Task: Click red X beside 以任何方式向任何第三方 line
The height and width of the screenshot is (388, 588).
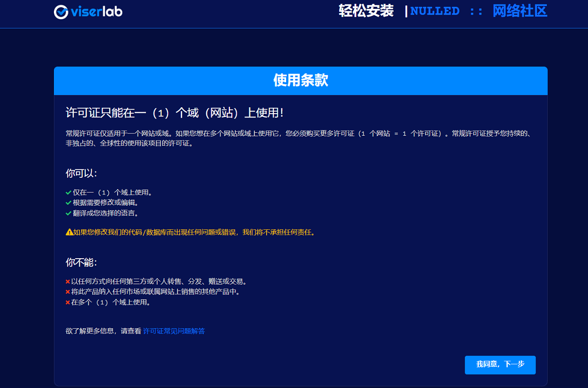Action: (x=68, y=282)
